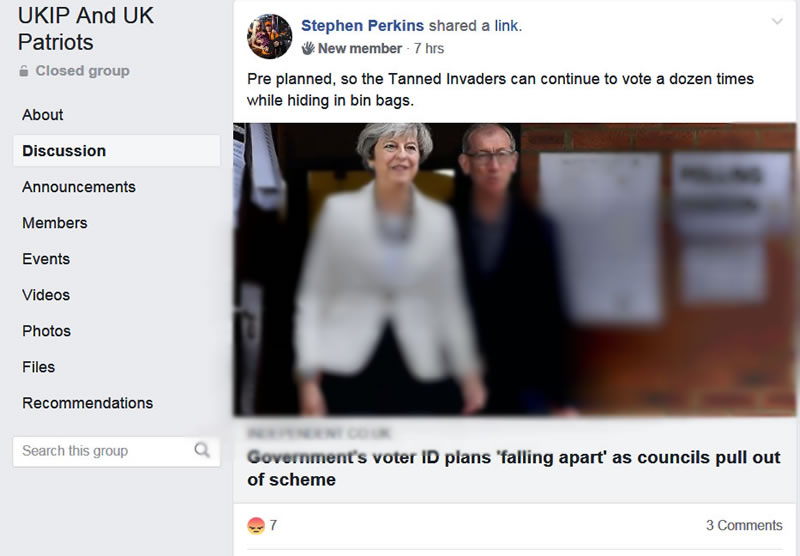Click the 7 hrs post timestamp
This screenshot has width=800, height=556.
click(429, 48)
